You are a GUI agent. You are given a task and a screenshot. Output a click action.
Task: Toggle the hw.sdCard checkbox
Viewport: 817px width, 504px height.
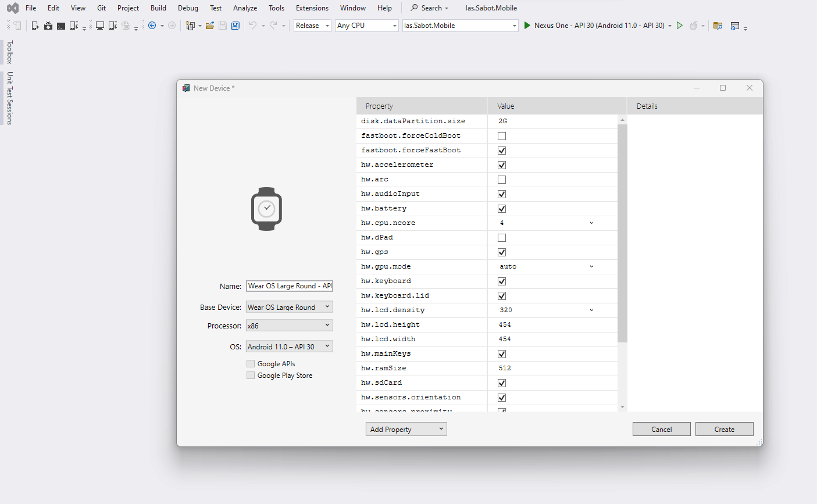point(502,383)
